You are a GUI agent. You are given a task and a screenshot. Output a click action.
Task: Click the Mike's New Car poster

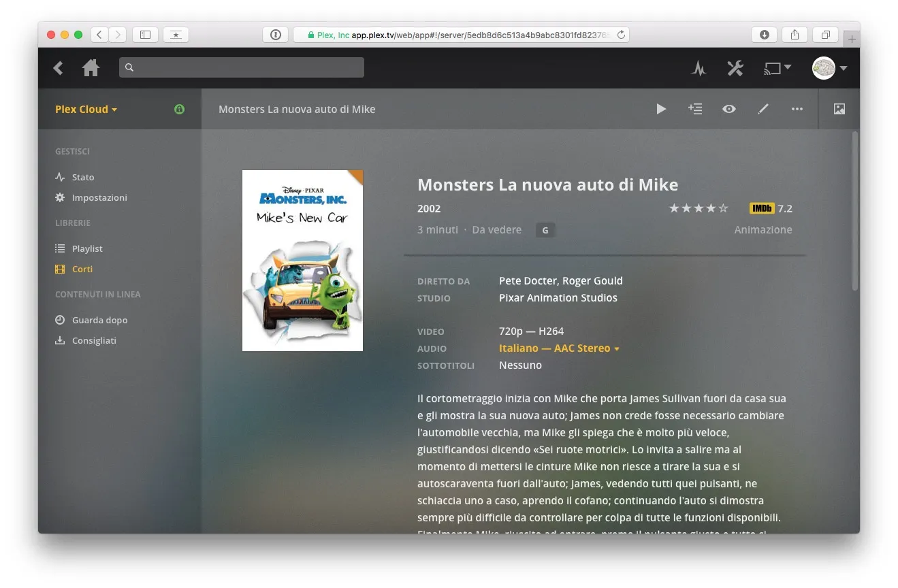pos(302,261)
